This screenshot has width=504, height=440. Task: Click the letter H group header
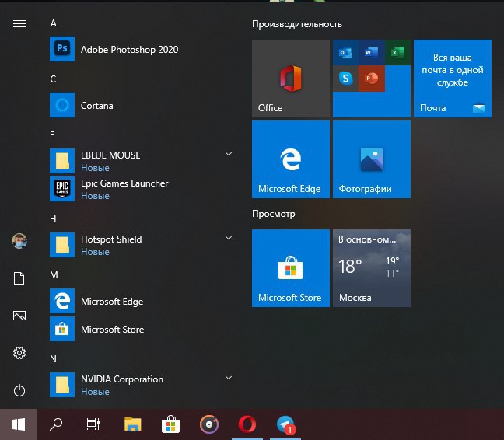53,219
